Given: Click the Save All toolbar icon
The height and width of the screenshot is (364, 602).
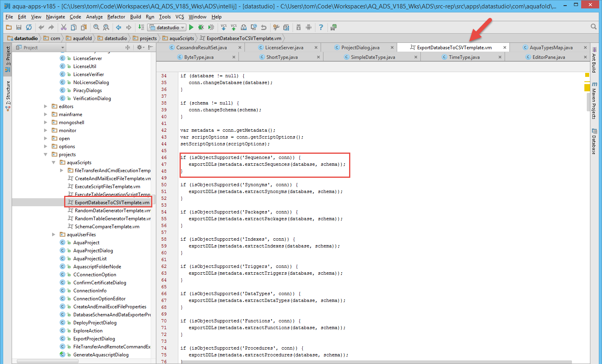Looking at the screenshot, I should (19, 27).
